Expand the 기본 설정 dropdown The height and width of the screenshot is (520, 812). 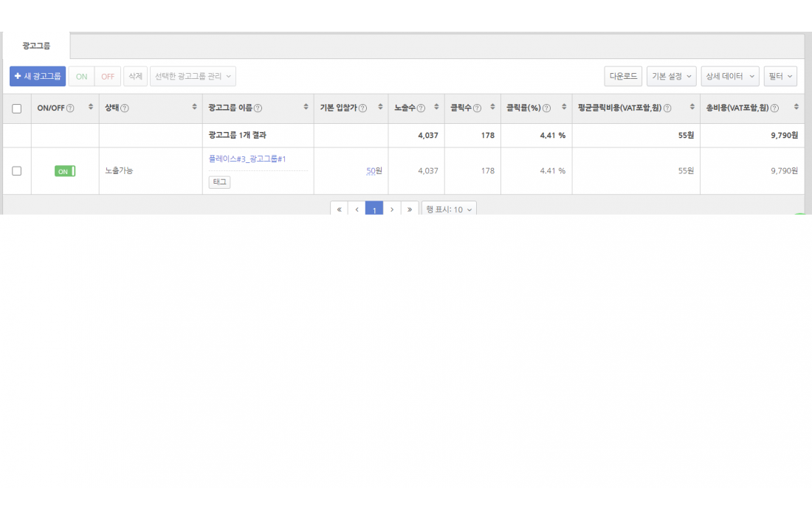[671, 77]
